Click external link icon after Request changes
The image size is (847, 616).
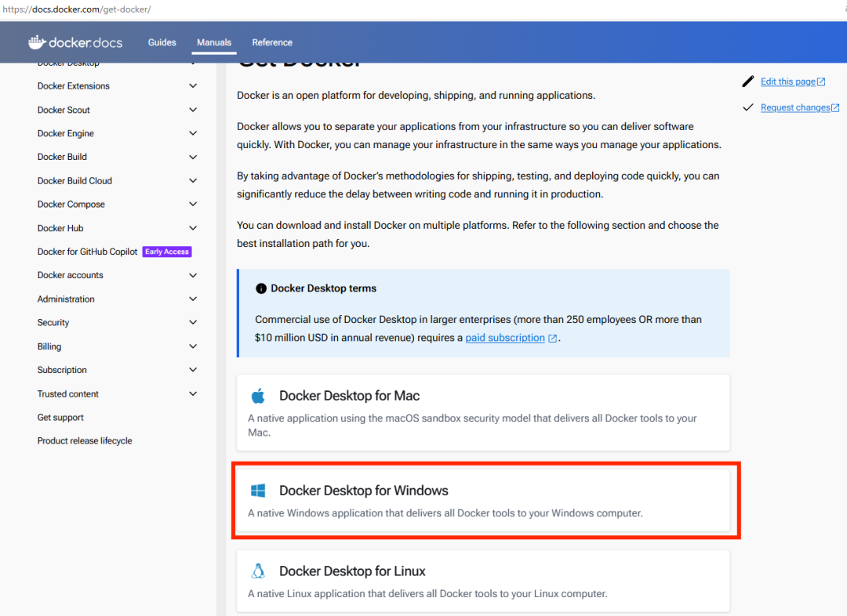pos(835,107)
